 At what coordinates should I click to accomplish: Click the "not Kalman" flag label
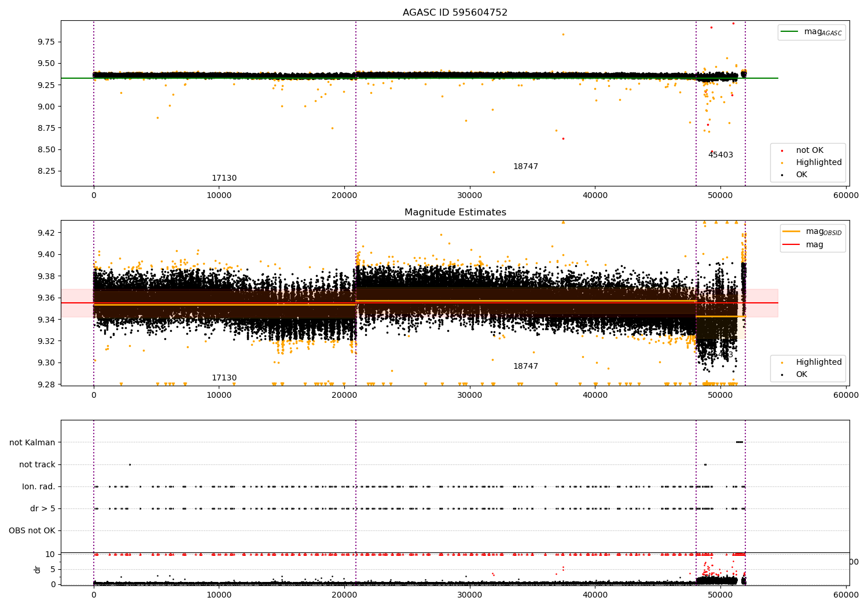[32, 443]
